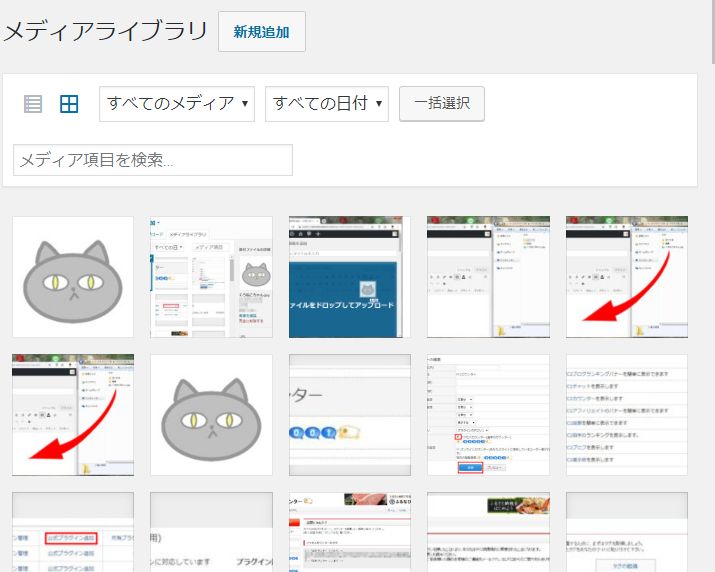Viewport: 715px width, 572px height.
Task: Select settings form thumbnail with red-boxed button
Action: (488, 415)
